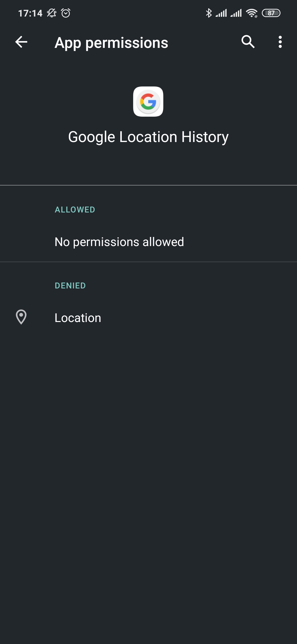The width and height of the screenshot is (297, 644).
Task: Tap the Wi-Fi status icon
Action: coord(252,13)
